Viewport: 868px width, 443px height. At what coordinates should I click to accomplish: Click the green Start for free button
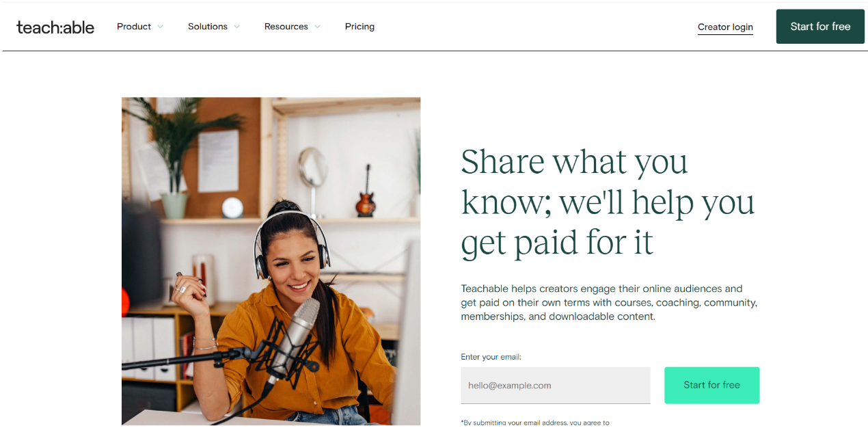pyautogui.click(x=711, y=385)
